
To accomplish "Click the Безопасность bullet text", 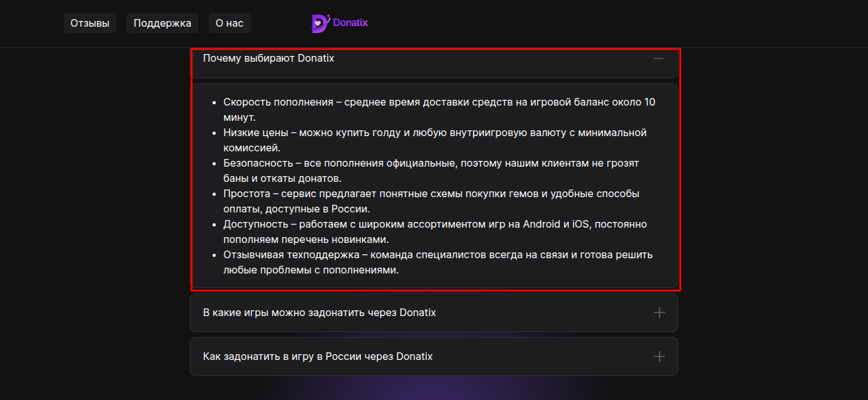I will 431,171.
